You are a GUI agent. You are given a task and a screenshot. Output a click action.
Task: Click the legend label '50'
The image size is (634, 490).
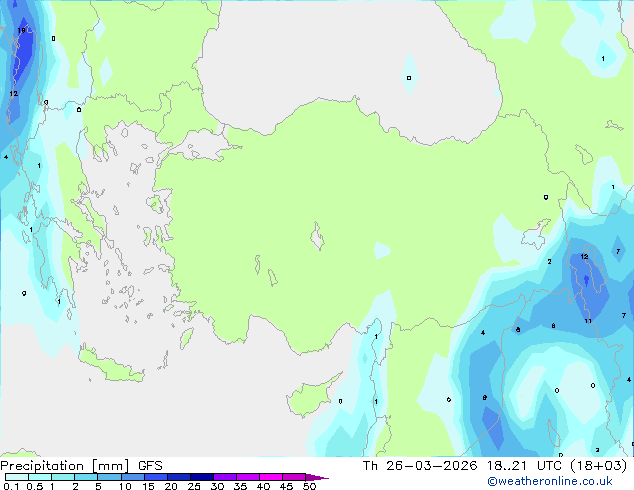(x=309, y=486)
